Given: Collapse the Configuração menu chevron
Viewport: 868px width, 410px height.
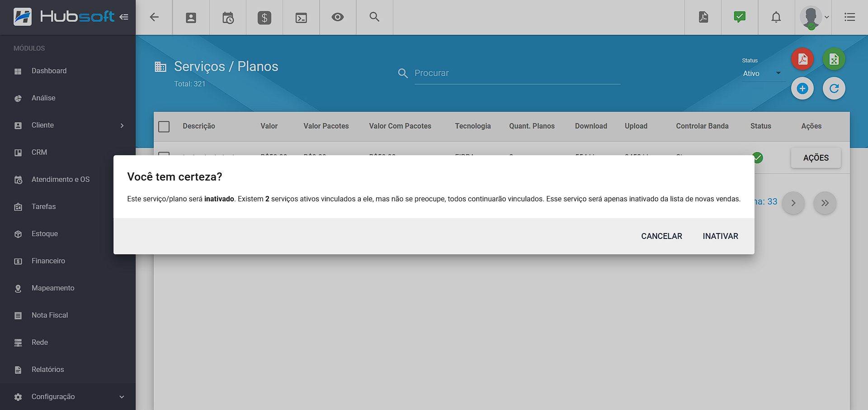Looking at the screenshot, I should (122, 397).
